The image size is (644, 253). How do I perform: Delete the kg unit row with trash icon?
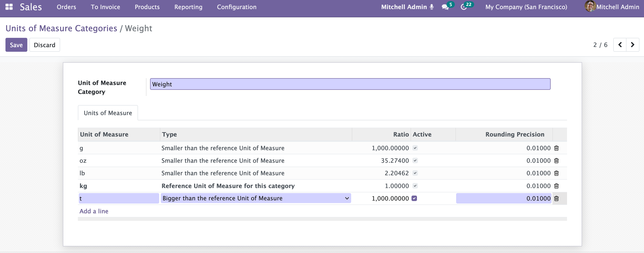coord(556,186)
